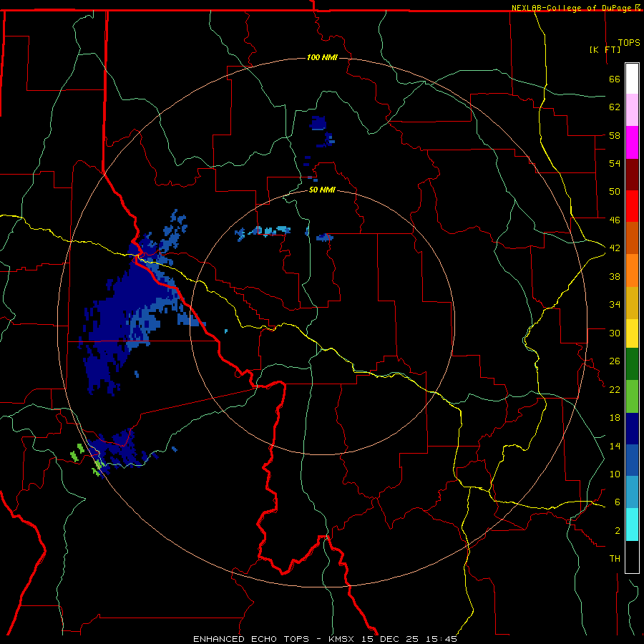Click the TOPS legend title
The image size is (644, 644).
pos(629,43)
